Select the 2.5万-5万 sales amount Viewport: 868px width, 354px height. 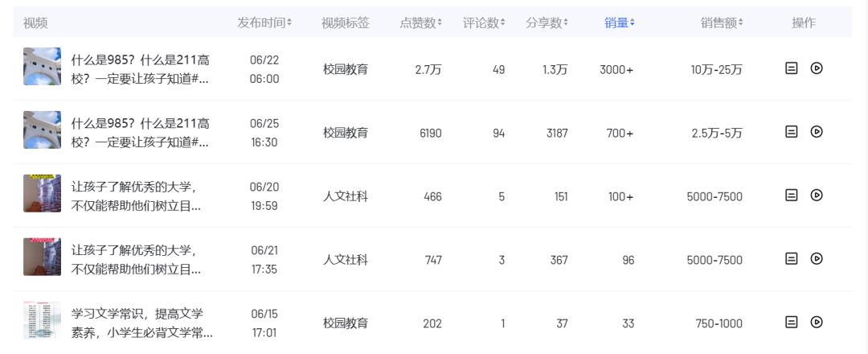point(718,133)
